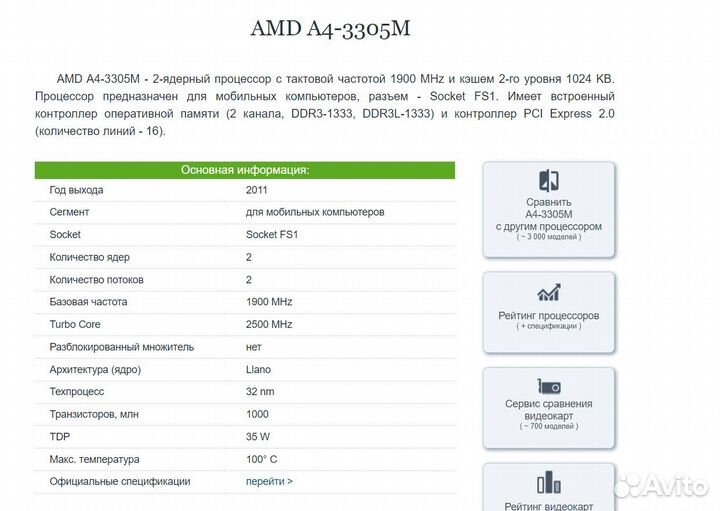720x511 pixels.
Task: Click the video card comparison icon
Action: coord(549,387)
